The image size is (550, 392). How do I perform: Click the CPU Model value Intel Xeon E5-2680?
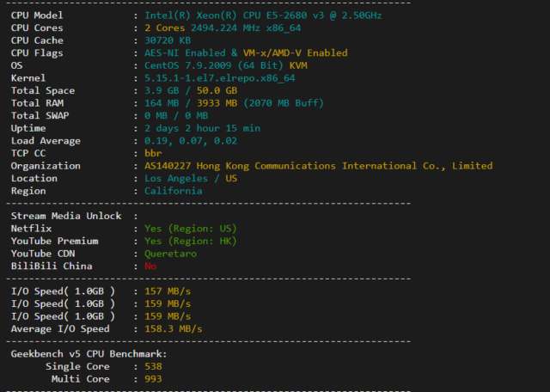pyautogui.click(x=263, y=15)
